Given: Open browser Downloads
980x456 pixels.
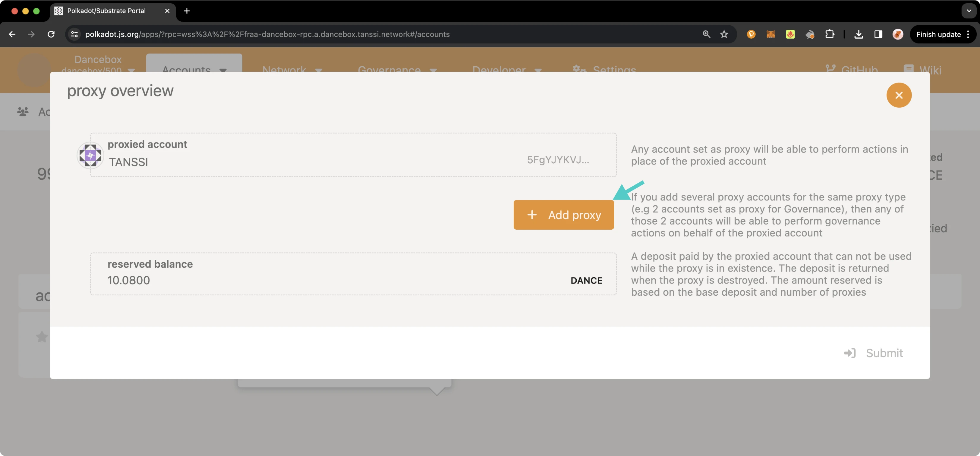Looking at the screenshot, I should [x=858, y=34].
